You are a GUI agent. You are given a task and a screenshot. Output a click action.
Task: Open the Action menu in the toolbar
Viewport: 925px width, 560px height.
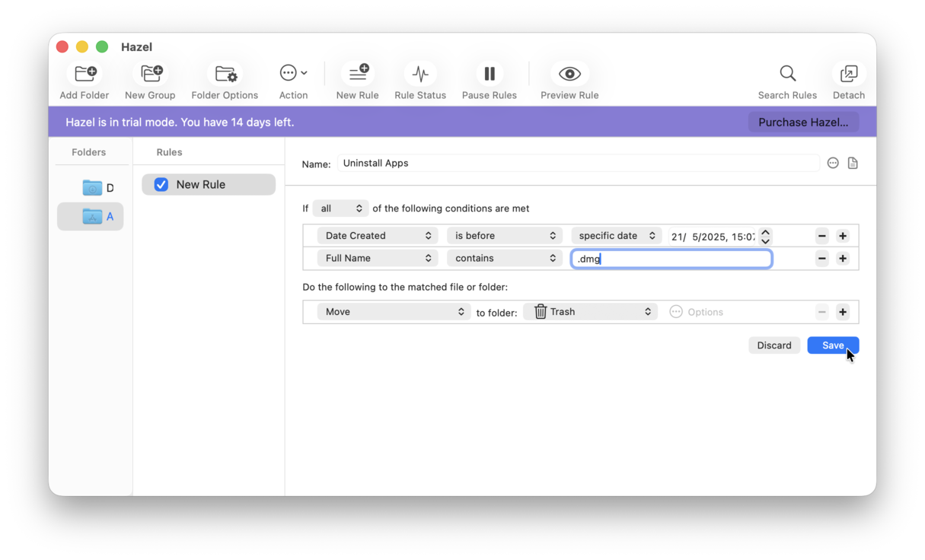293,74
